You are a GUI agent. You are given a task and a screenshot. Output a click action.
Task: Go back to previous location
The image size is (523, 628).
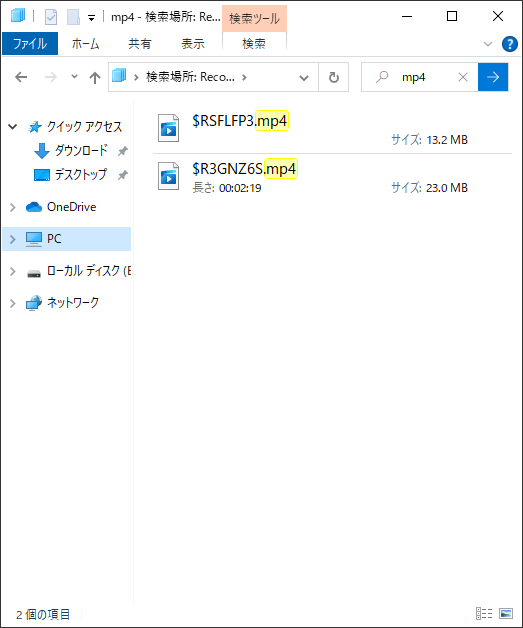tap(21, 77)
